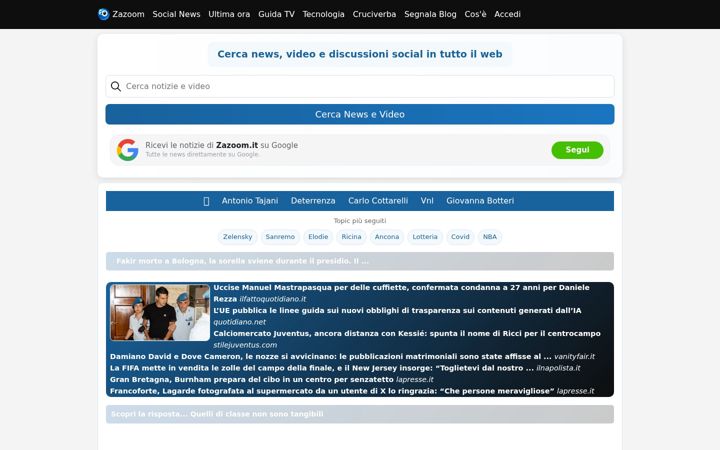
Task: Open the Antonio Tajani trending topic
Action: (250, 201)
